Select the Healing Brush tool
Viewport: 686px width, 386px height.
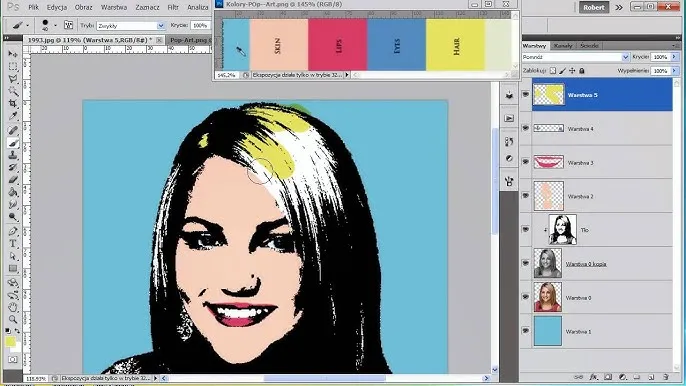(13, 130)
